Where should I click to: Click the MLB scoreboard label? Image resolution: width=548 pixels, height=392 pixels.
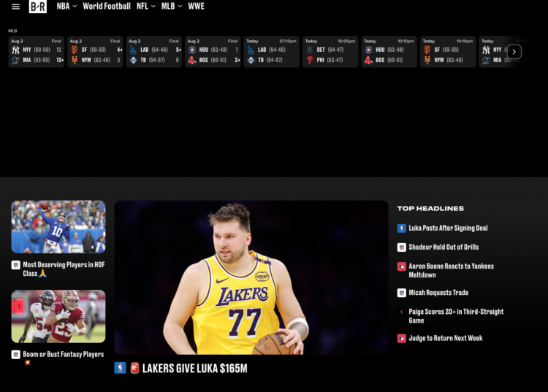point(12,31)
